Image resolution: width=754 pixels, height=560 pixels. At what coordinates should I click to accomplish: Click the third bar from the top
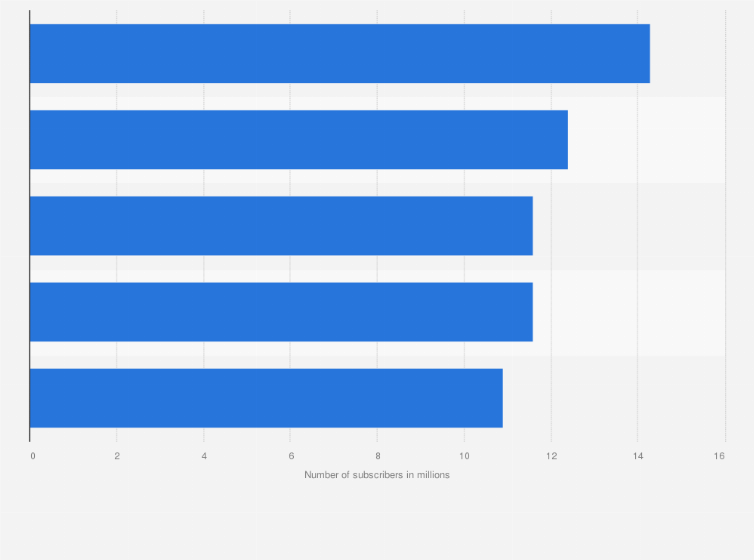[x=281, y=226]
